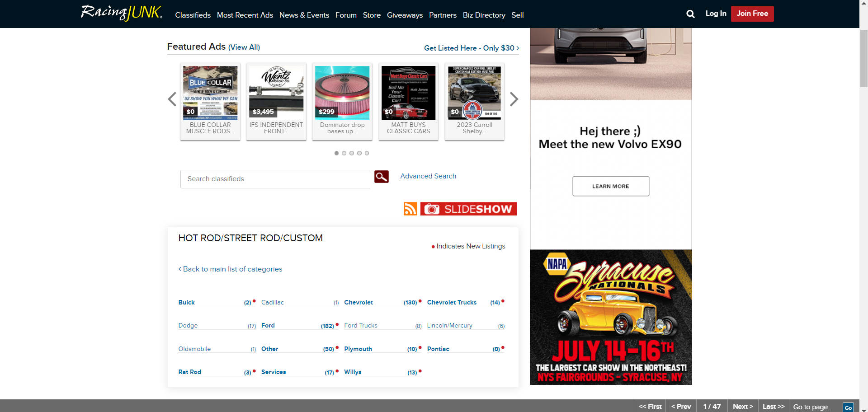The image size is (868, 412).
Task: Select first carousel page dot
Action: [x=336, y=153]
